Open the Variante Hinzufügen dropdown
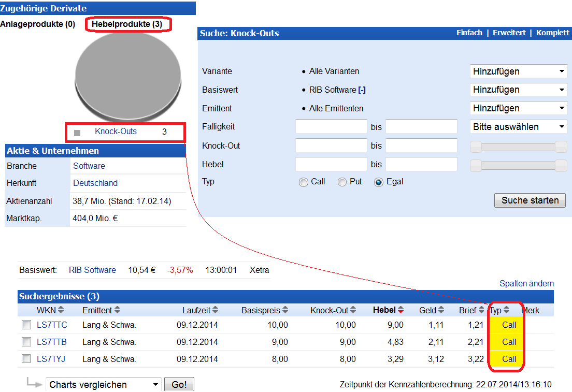The width and height of the screenshot is (572, 392). tap(518, 71)
